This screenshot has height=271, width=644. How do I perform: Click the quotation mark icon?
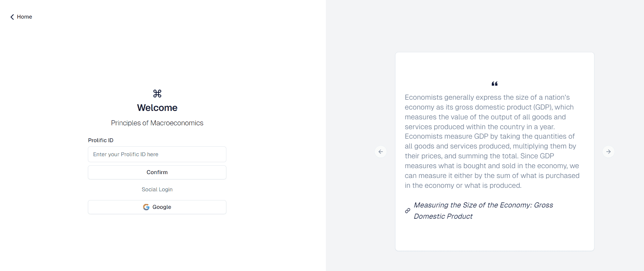(495, 84)
